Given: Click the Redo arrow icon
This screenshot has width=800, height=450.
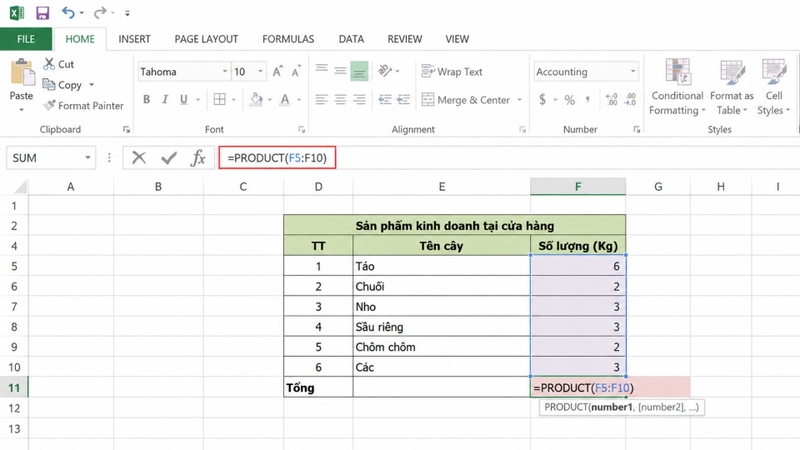Looking at the screenshot, I should point(100,12).
